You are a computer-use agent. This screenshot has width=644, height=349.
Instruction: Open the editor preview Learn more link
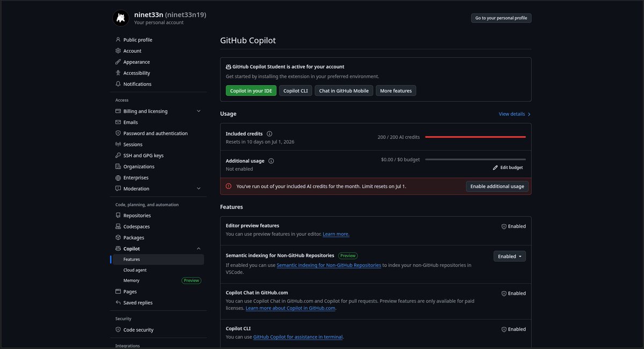click(336, 234)
